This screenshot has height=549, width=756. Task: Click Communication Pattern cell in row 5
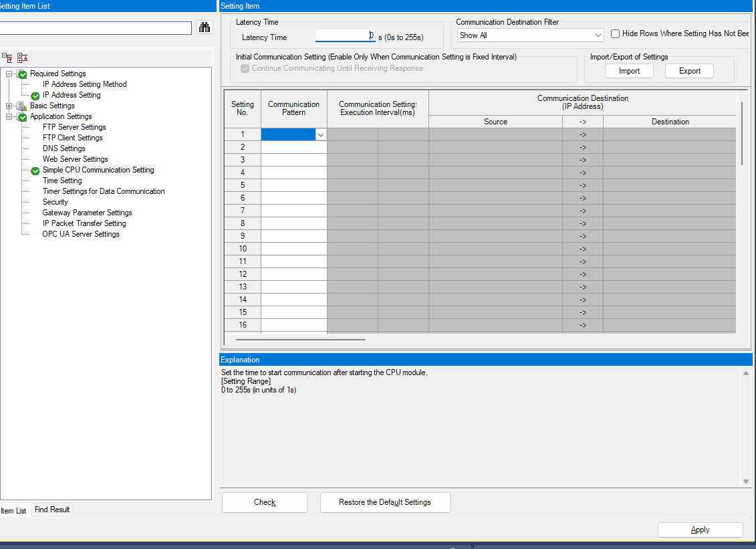point(293,185)
